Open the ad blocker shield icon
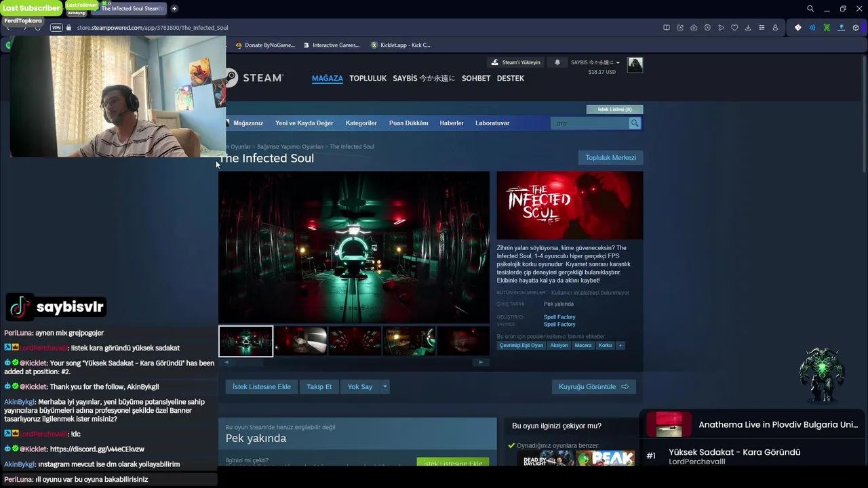The height and width of the screenshot is (488, 868). 707,28
